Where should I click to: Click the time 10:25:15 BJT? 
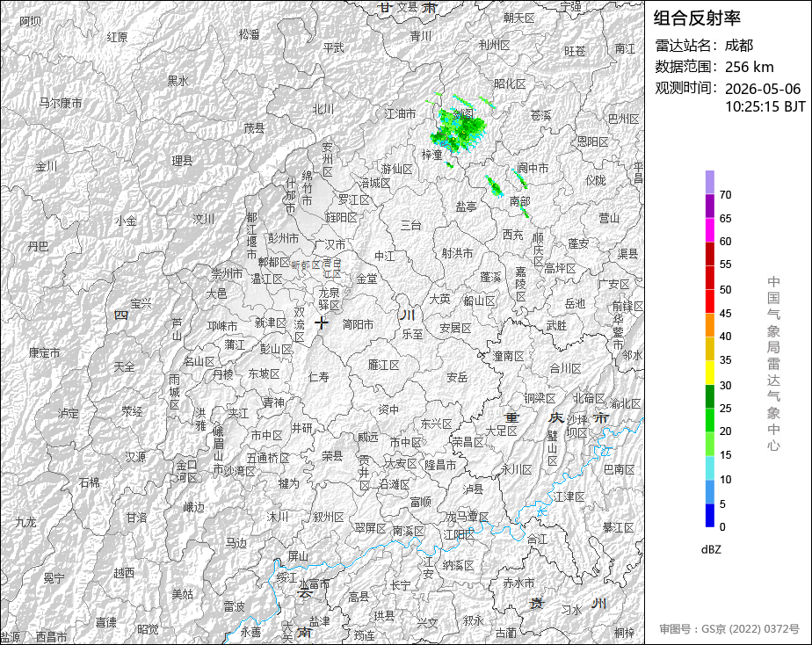(765, 106)
